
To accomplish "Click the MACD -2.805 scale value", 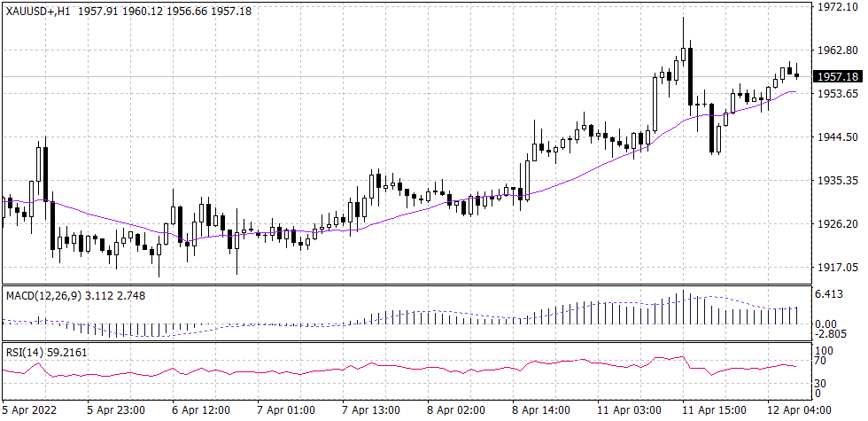I will (831, 334).
